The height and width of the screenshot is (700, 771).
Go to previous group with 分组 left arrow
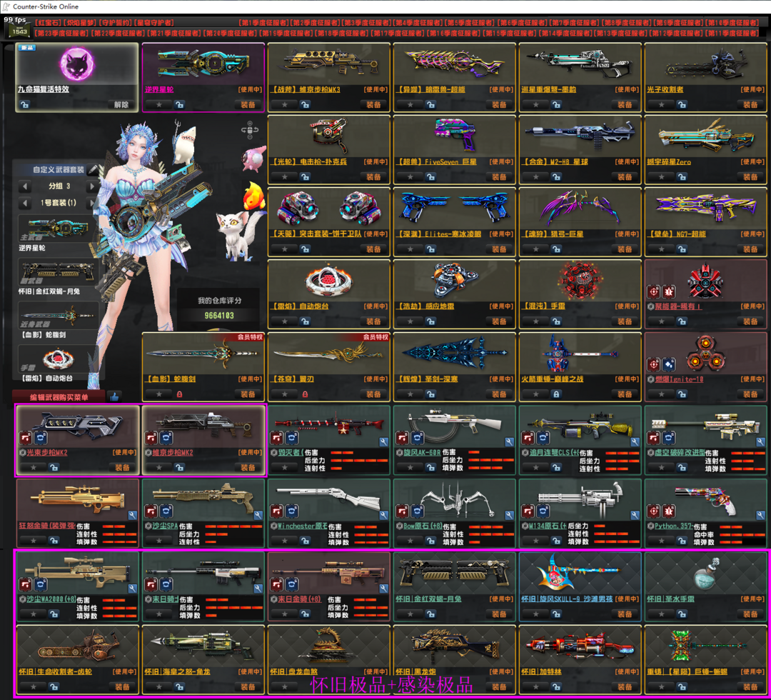point(26,186)
